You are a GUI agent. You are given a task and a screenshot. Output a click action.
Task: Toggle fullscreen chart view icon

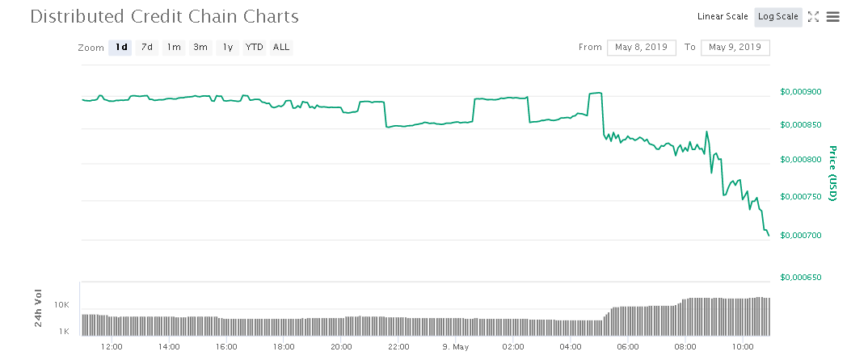[813, 17]
